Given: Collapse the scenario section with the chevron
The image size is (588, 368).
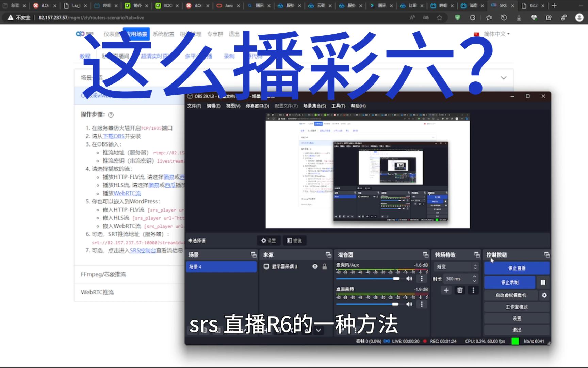Looking at the screenshot, I should pos(504,78).
